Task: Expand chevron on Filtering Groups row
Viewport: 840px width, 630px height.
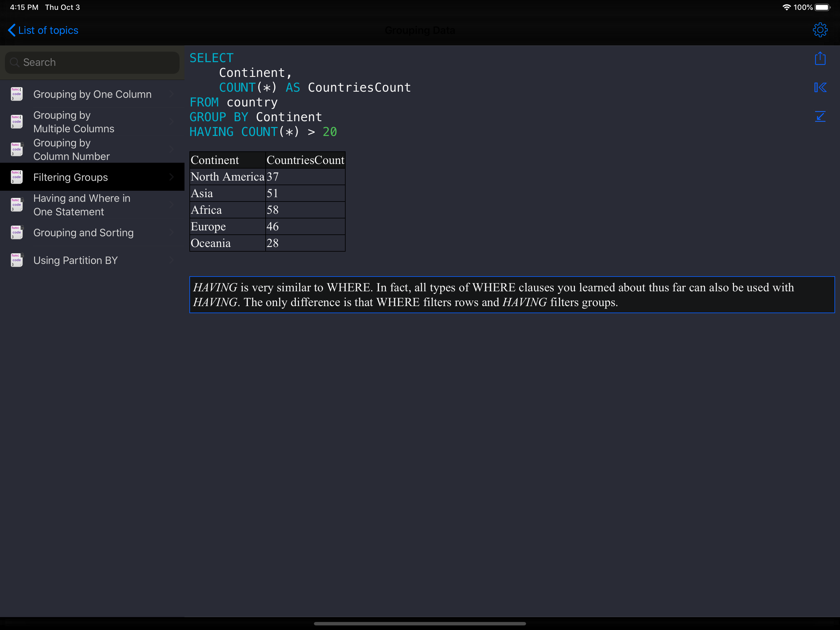Action: 172,177
